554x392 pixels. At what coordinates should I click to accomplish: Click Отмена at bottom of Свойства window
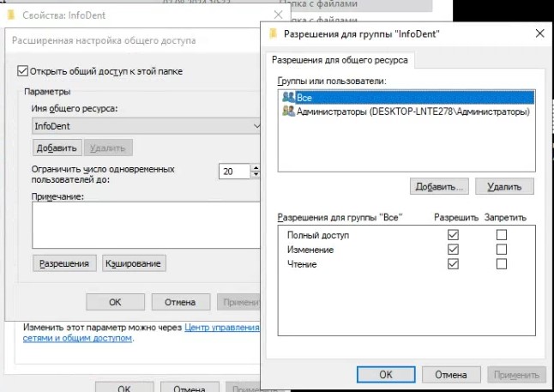tap(190, 387)
